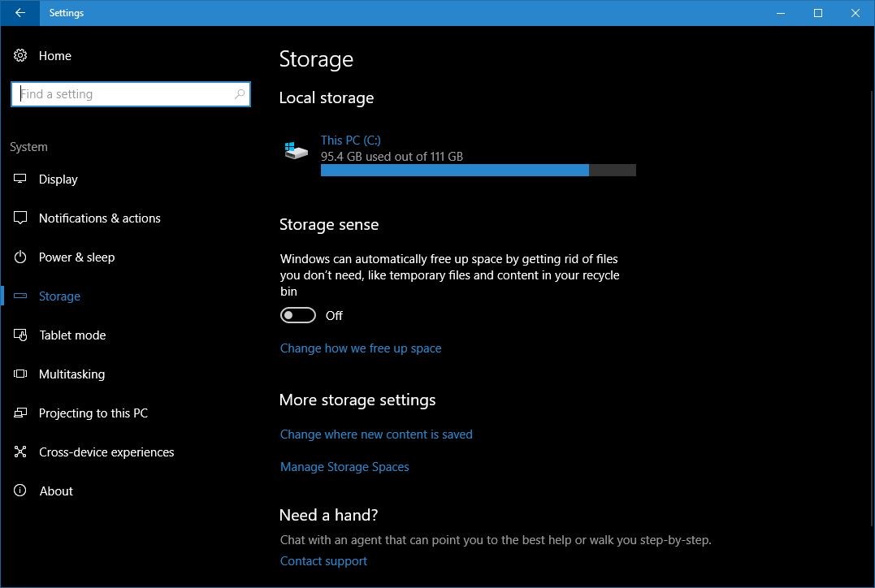Open Multitasking settings icon
875x588 pixels.
coord(19,374)
